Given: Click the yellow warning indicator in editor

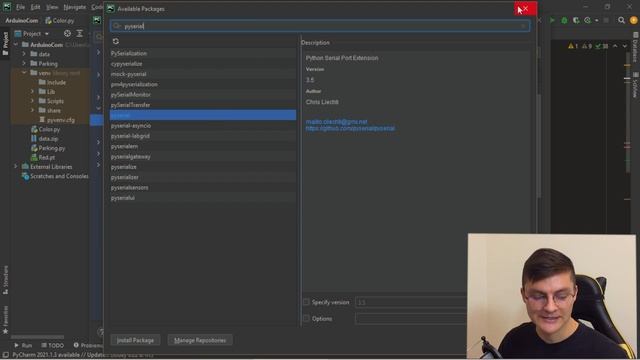Looking at the screenshot, I should click(573, 46).
